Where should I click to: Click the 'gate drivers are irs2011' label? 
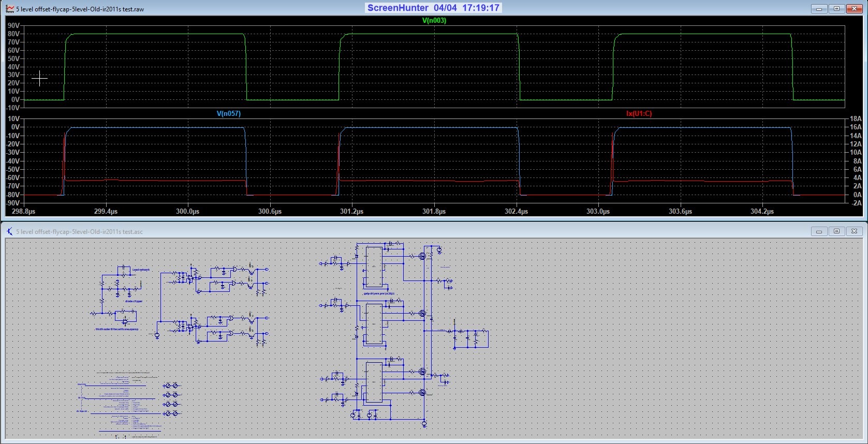[x=379, y=293]
